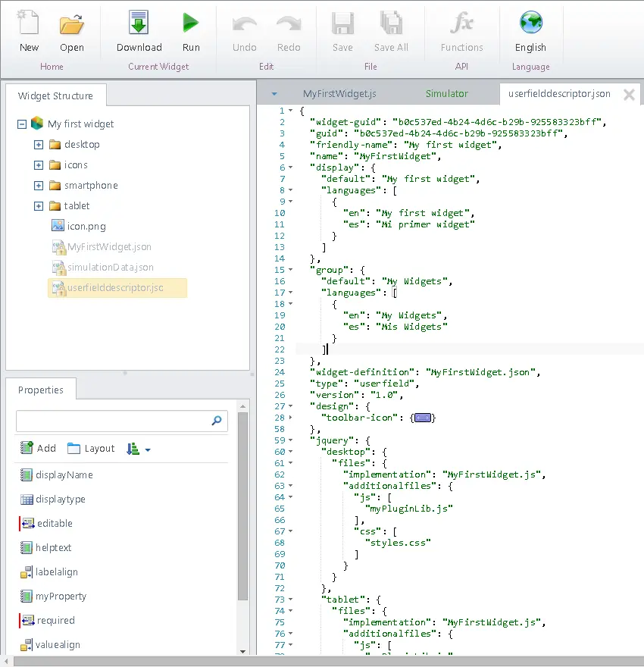Image resolution: width=644 pixels, height=667 pixels.
Task: Click the collapsed toolbar-icon fold marker
Action: tap(423, 418)
